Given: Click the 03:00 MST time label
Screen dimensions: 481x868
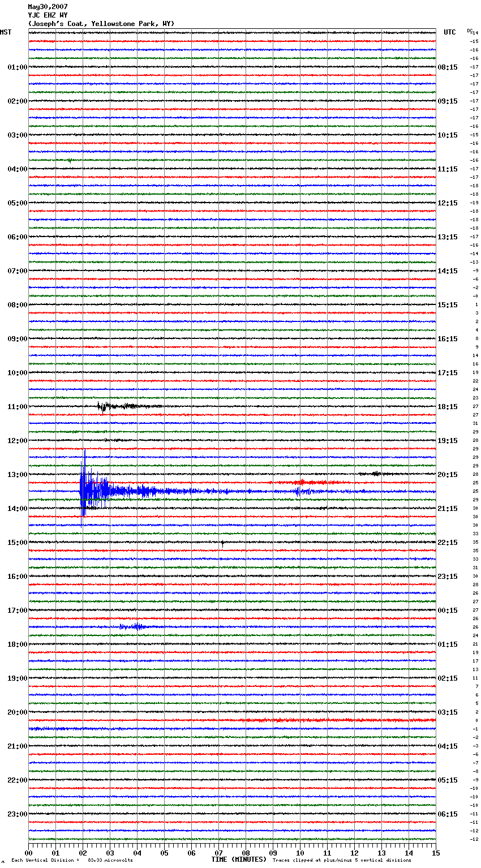Looking at the screenshot, I should [x=18, y=135].
